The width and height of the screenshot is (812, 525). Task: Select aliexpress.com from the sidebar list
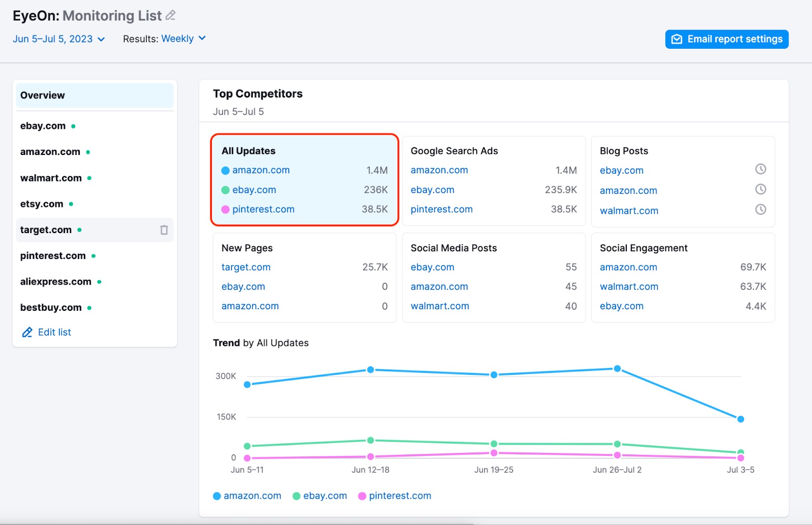(56, 282)
